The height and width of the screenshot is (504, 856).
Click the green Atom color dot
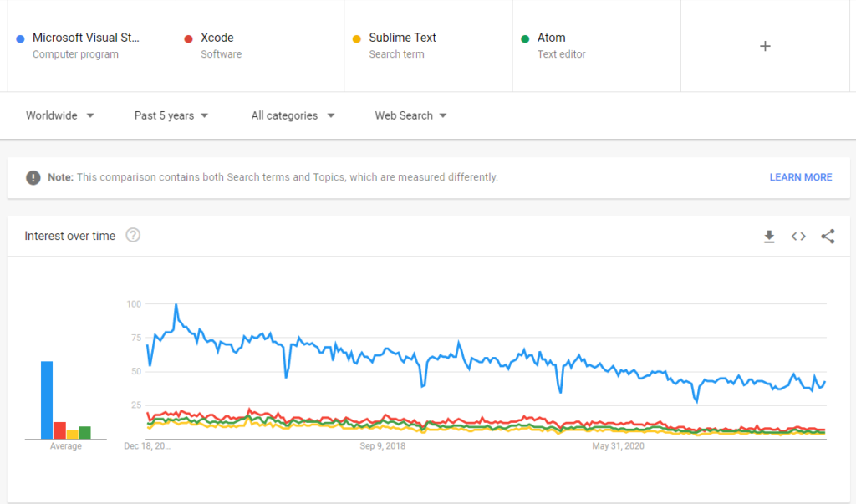click(525, 38)
